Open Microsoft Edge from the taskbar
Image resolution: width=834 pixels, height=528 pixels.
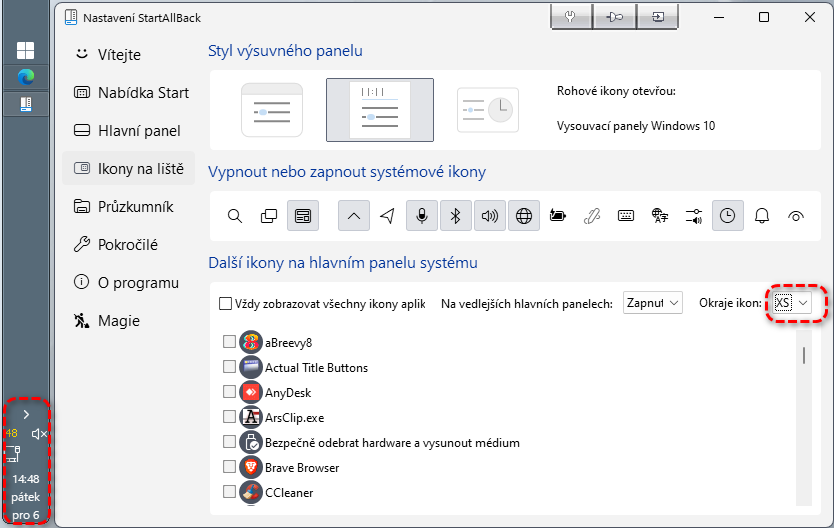click(x=26, y=77)
